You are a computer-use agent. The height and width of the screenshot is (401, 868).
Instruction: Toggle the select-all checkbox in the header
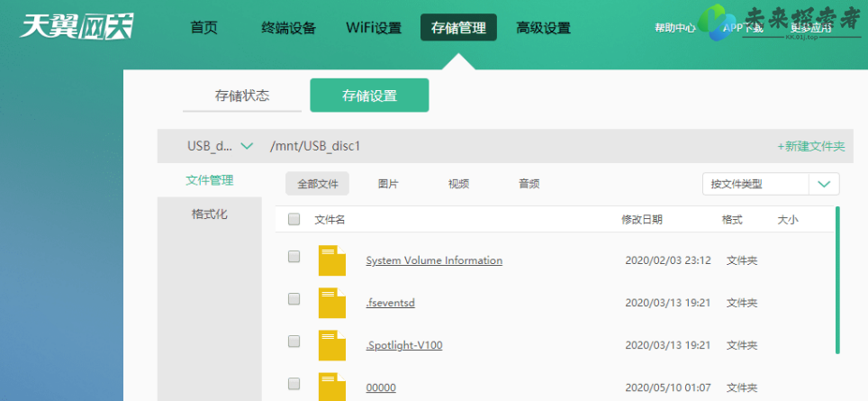[294, 219]
